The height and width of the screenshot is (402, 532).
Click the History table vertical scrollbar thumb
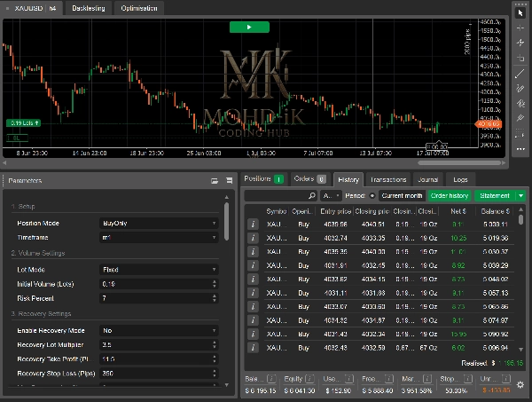pyautogui.click(x=520, y=219)
